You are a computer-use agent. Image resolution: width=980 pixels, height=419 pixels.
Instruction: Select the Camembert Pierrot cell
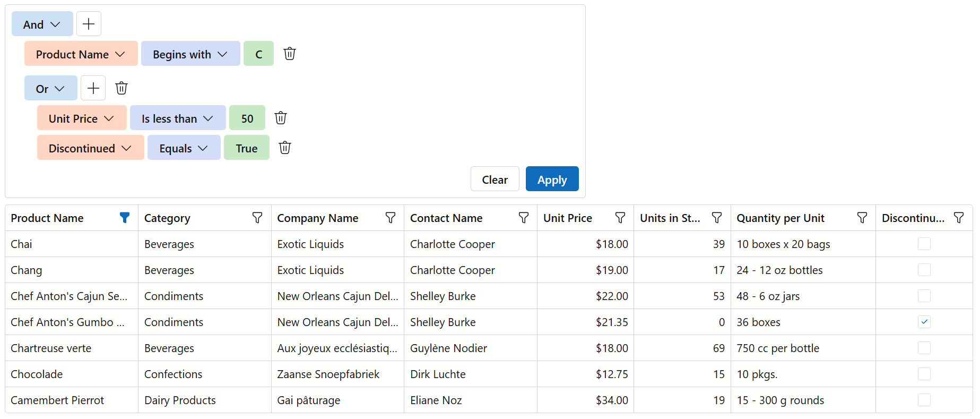tap(72, 400)
